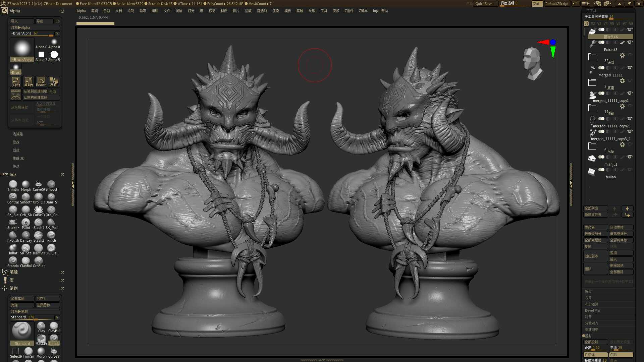
Task: Collapse the 32 头部 subtool folder
Action: click(x=592, y=57)
